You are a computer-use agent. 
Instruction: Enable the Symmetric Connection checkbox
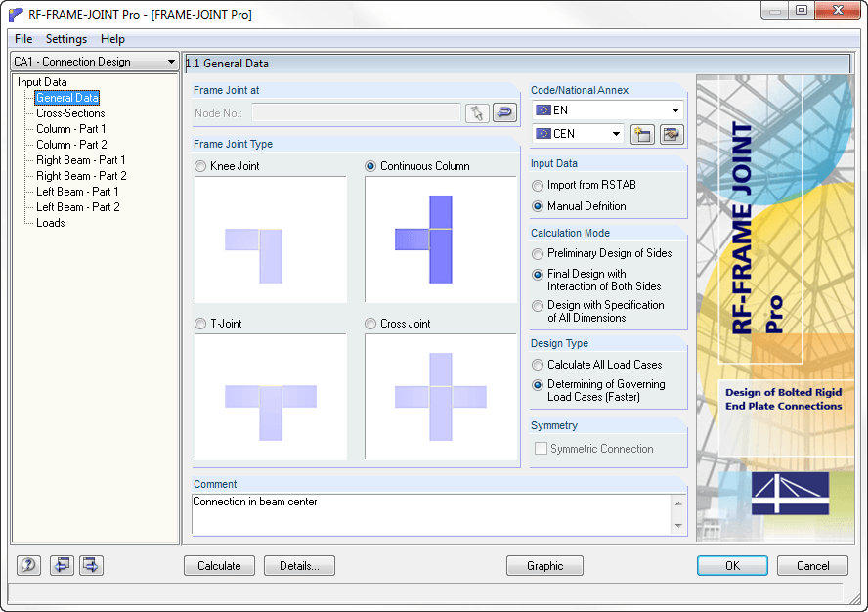[x=541, y=448]
